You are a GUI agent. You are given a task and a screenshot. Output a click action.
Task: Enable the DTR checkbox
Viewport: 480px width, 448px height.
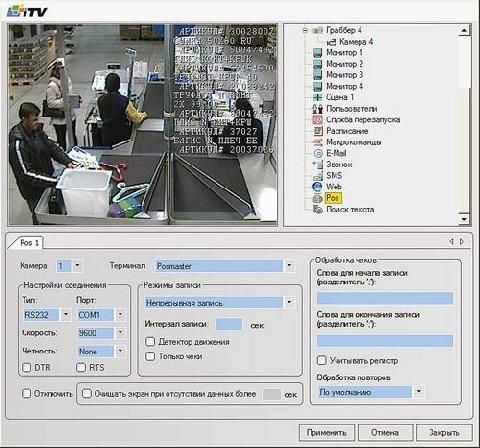[x=27, y=367]
